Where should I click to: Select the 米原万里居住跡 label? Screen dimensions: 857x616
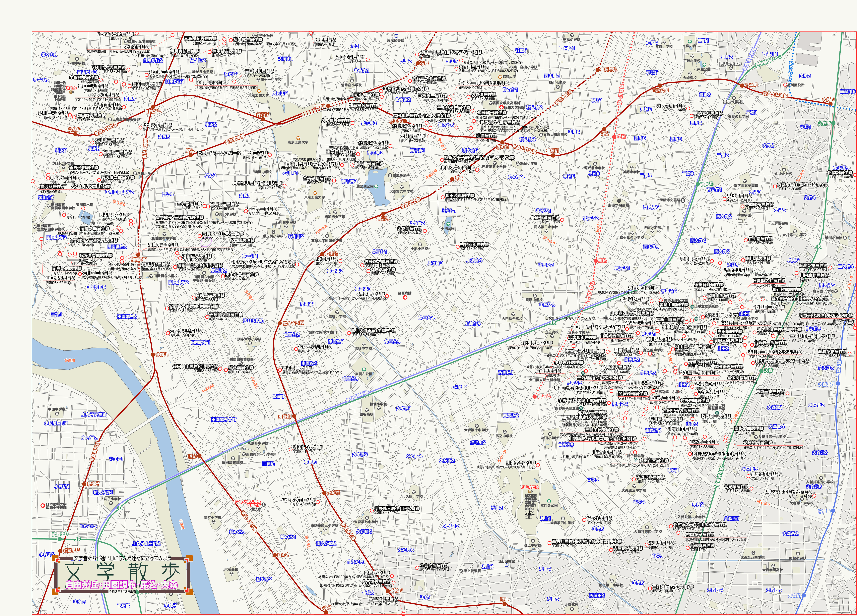coord(545,218)
